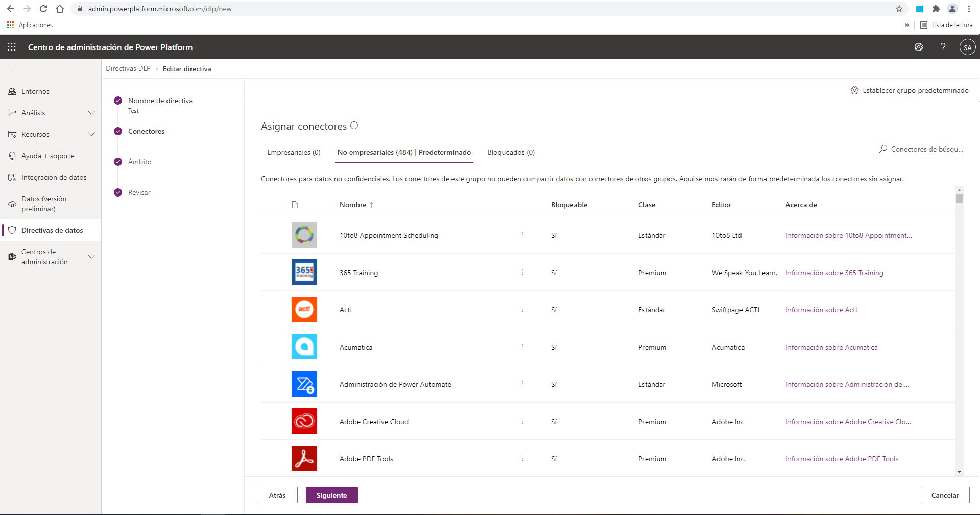The image size is (980, 515).
Task: Open more options for Act! row
Action: [522, 309]
